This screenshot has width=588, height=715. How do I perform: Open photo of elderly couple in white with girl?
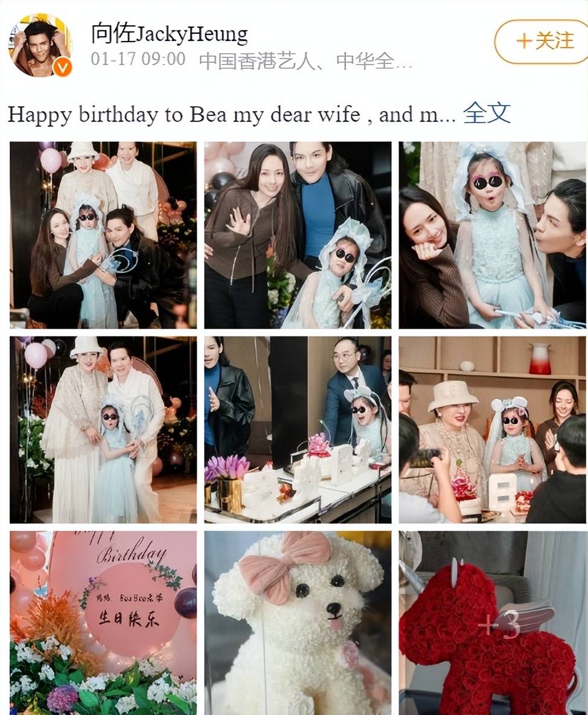click(x=103, y=430)
